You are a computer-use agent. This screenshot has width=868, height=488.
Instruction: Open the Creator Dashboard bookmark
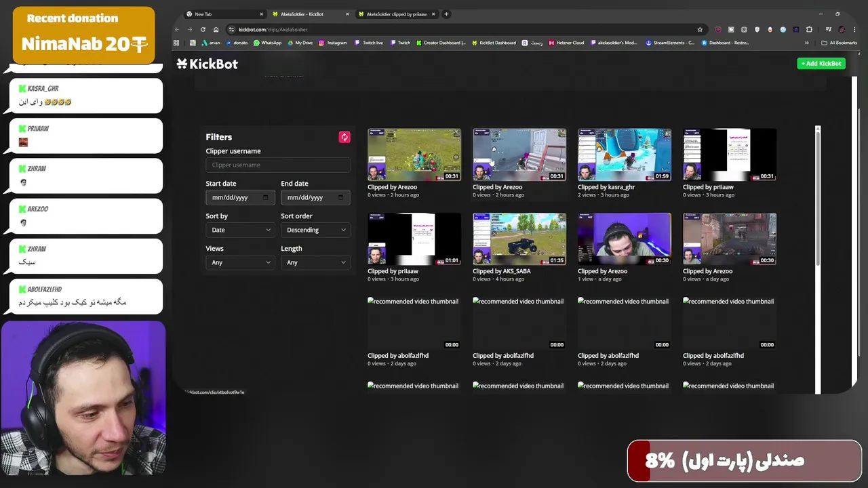[x=440, y=43]
